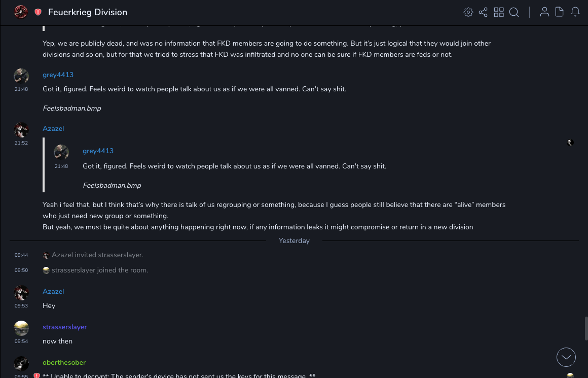Viewport: 588px width, 378px height.
Task: Click the Feuerkrieg Division room avatar
Action: click(x=21, y=12)
